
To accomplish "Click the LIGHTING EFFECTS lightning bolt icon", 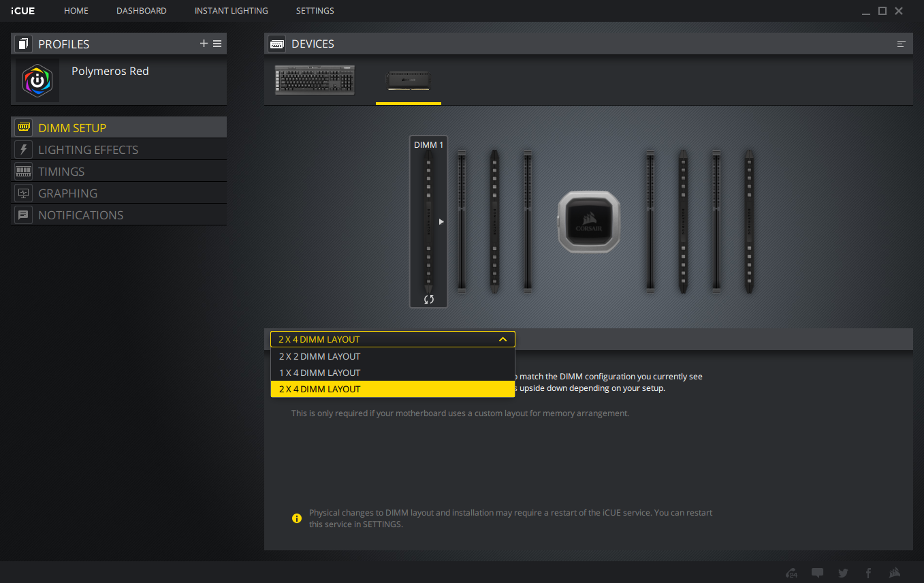I will (x=24, y=149).
